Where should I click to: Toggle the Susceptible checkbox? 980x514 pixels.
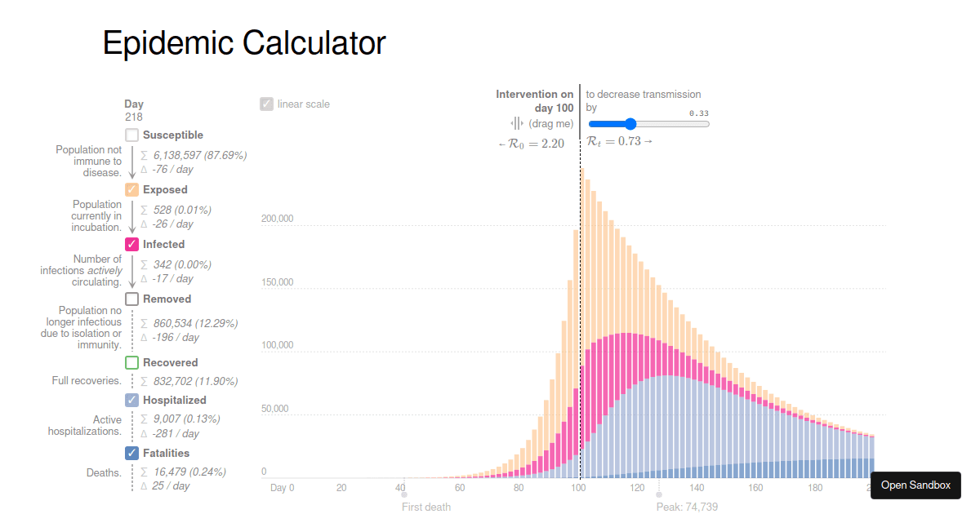(131, 135)
